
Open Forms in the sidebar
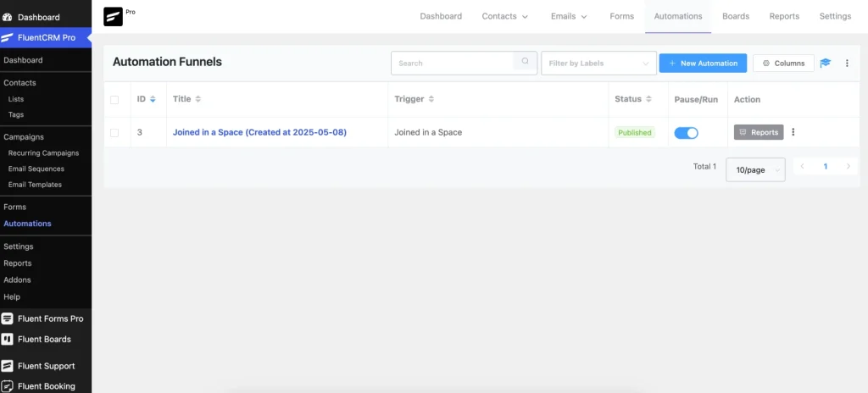(15, 207)
